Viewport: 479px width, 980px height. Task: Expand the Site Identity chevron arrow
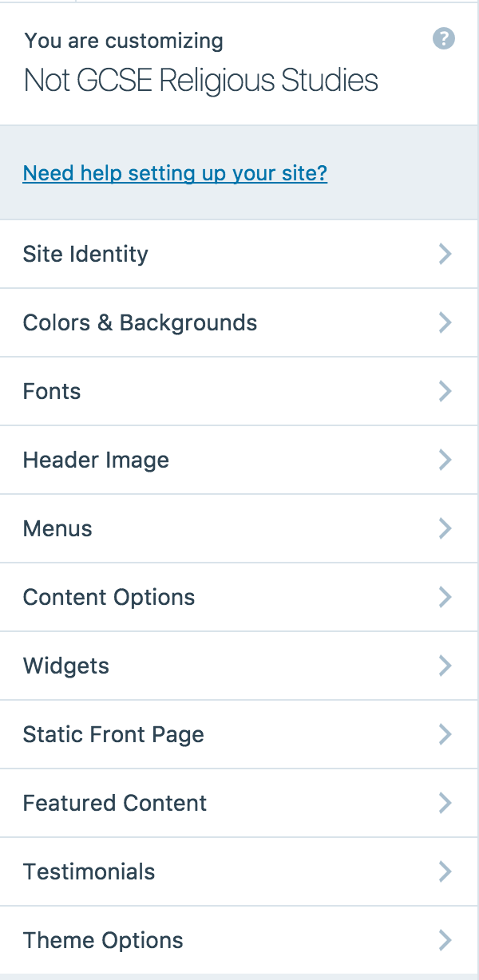[x=445, y=255]
